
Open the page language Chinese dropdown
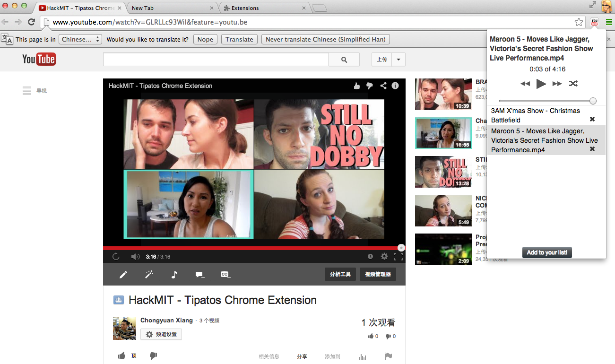point(80,39)
